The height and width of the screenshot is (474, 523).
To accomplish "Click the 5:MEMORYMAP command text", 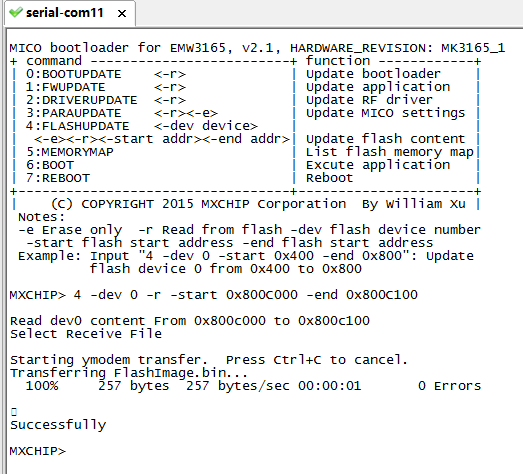I will tap(69, 152).
